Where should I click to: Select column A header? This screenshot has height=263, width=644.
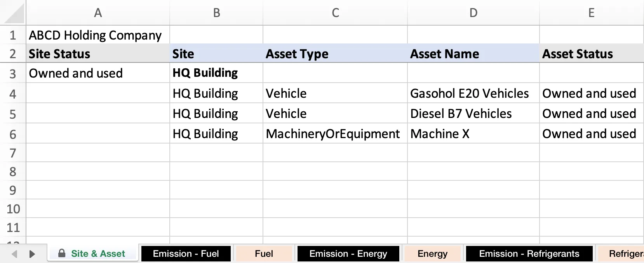pos(98,13)
